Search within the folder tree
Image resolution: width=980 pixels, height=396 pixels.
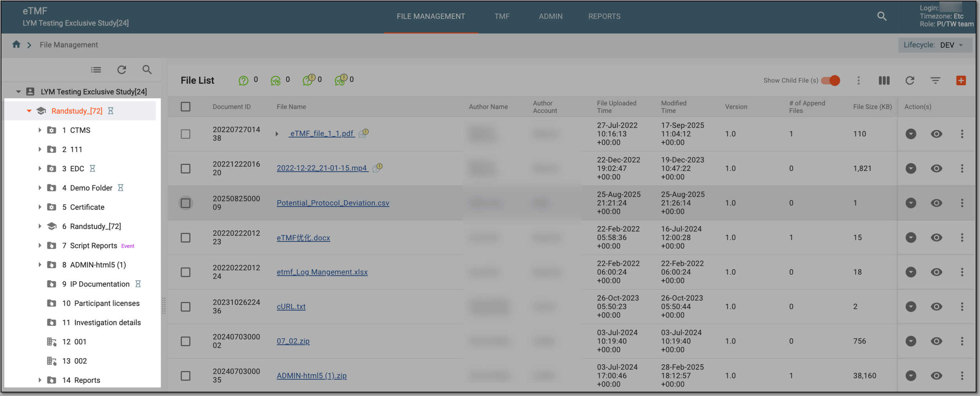pyautogui.click(x=147, y=70)
